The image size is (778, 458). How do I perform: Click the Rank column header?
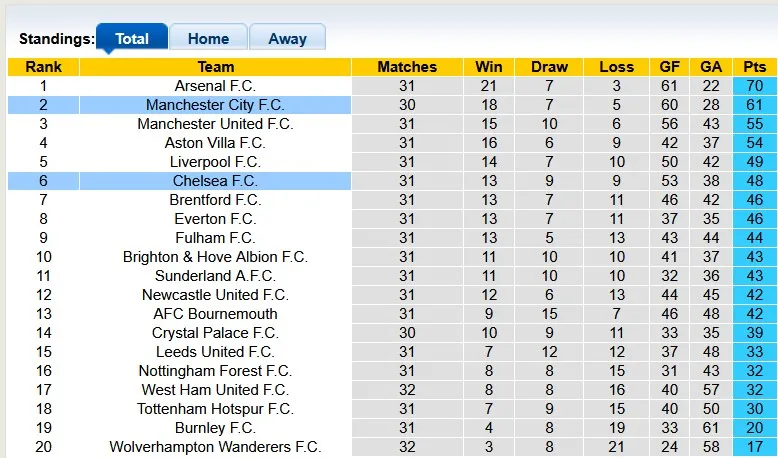43,67
